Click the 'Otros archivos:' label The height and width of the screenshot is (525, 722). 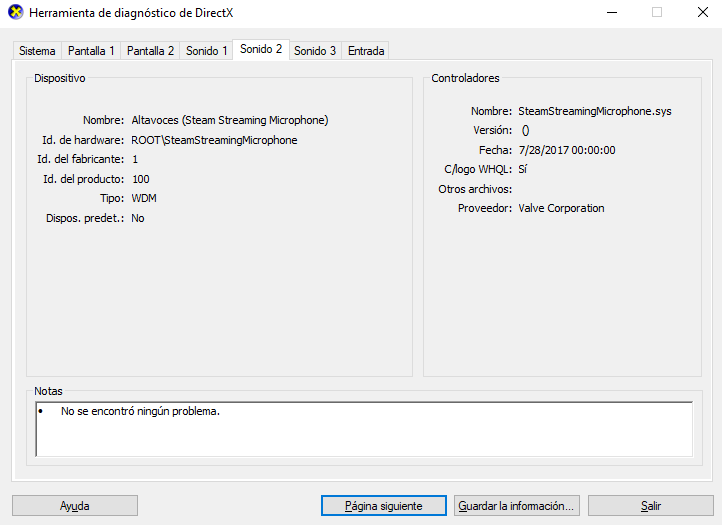(x=475, y=189)
